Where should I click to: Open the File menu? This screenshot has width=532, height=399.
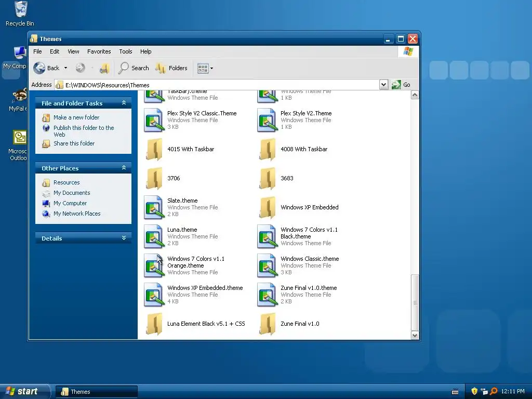pos(37,51)
